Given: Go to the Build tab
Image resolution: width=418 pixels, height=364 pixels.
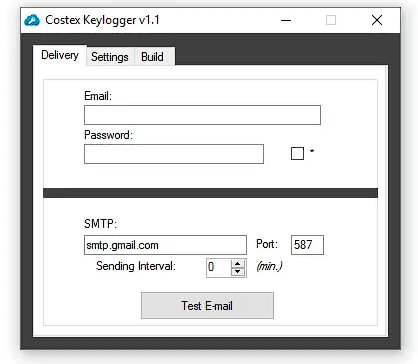Looking at the screenshot, I should point(153,57).
